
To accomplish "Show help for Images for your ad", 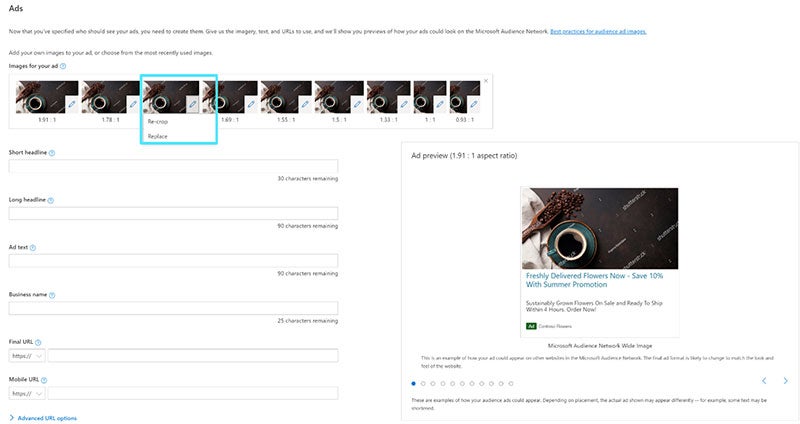I will click(x=63, y=66).
